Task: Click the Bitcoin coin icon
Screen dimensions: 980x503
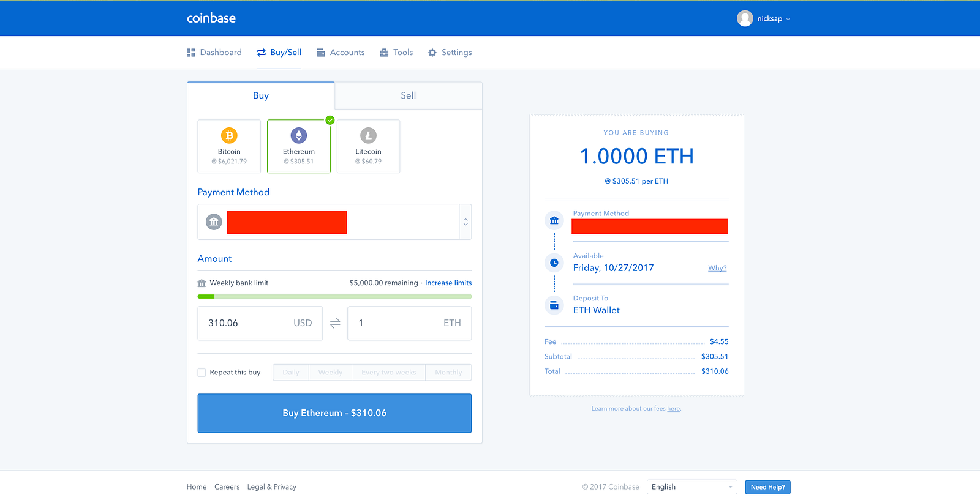Action: (229, 135)
